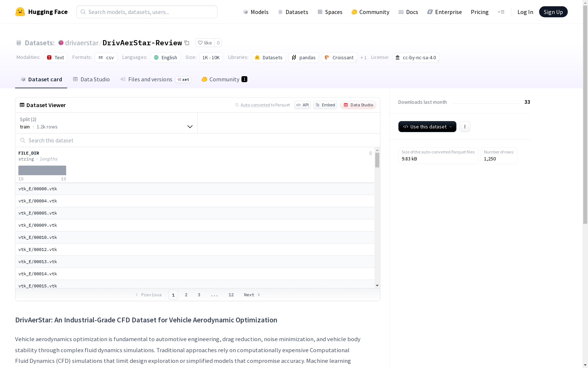The image size is (588, 368).
Task: Open the Files and versions tab
Action: coord(156,79)
